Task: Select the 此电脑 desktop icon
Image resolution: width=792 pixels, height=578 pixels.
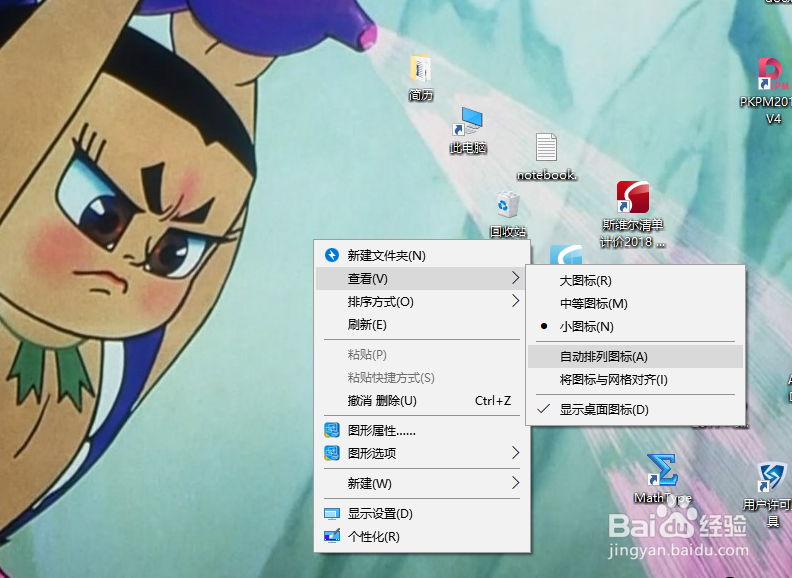Action: [x=468, y=122]
